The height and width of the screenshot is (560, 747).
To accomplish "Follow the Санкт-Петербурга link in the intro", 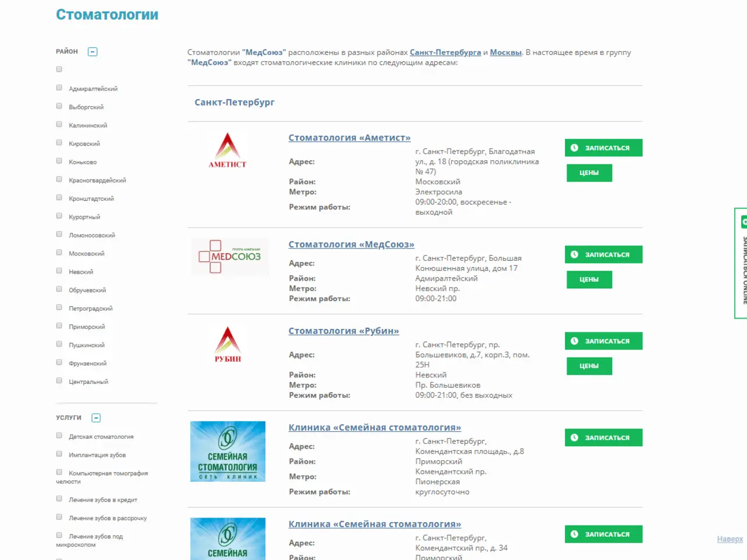I will [445, 52].
